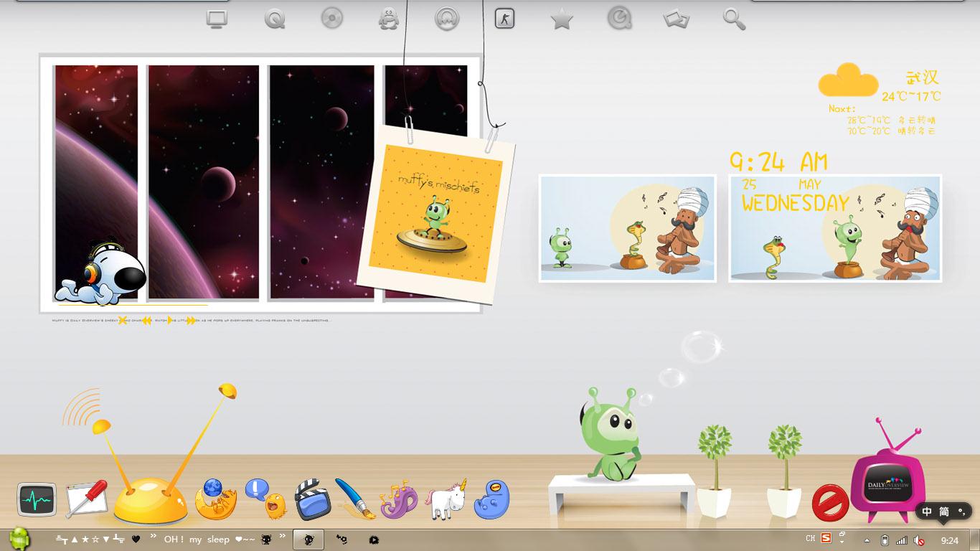This screenshot has height=551, width=980.
Task: Open the orange cat with globe browser icon
Action: click(x=216, y=499)
